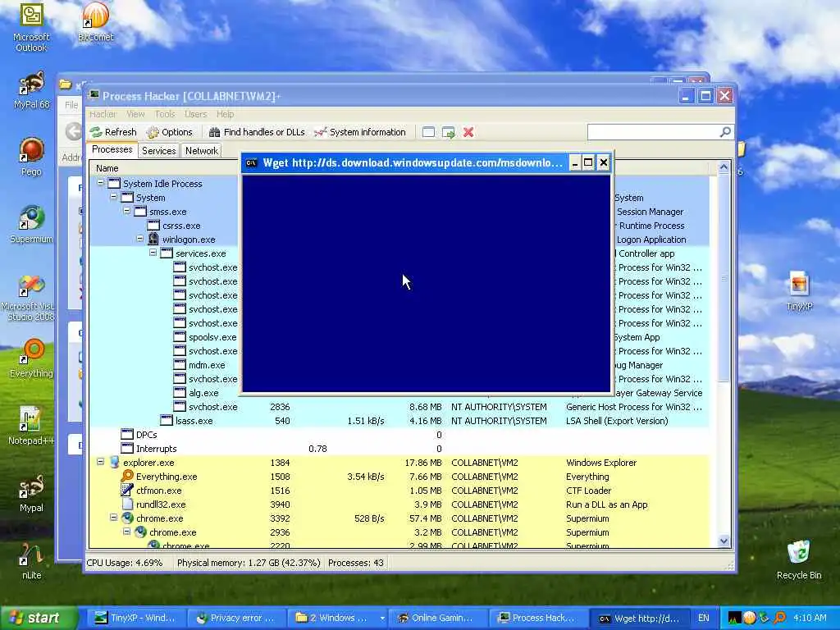The height and width of the screenshot is (630, 840).
Task: Click find window and thread icon
Action: coord(449,132)
